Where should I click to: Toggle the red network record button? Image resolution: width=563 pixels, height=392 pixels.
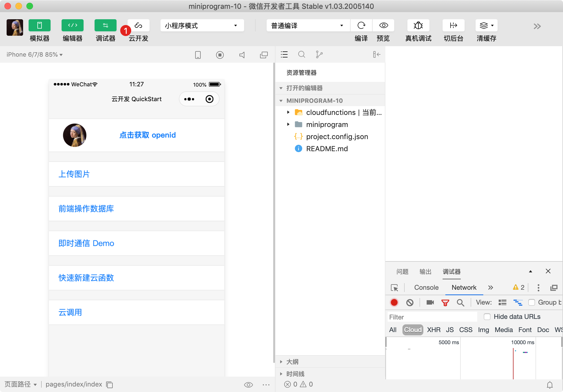[394, 302]
